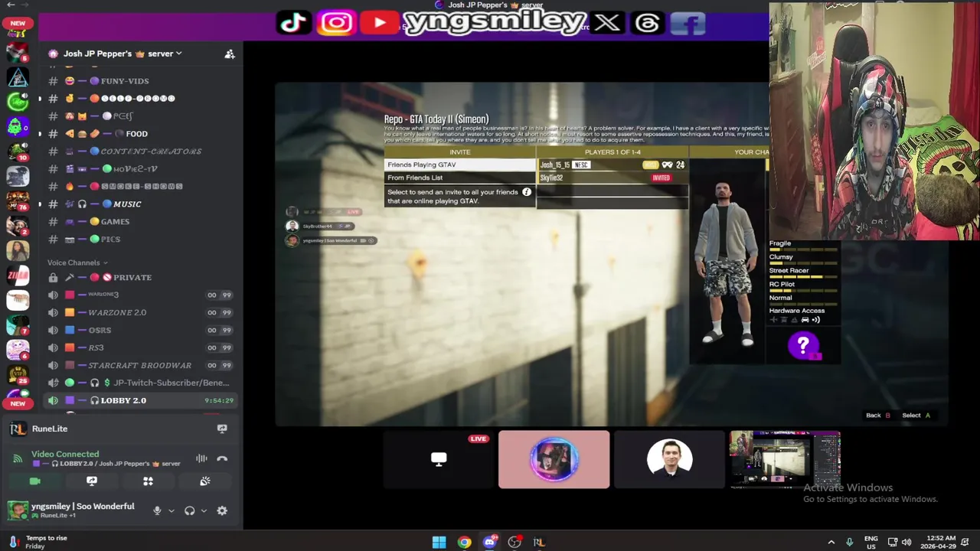
Task: Click the Video Connected status text
Action: (x=65, y=454)
